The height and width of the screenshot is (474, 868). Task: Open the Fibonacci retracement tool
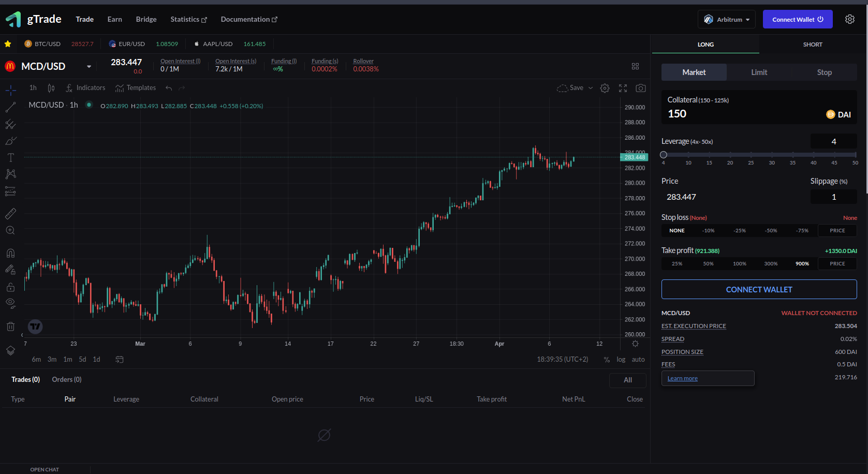pyautogui.click(x=10, y=124)
